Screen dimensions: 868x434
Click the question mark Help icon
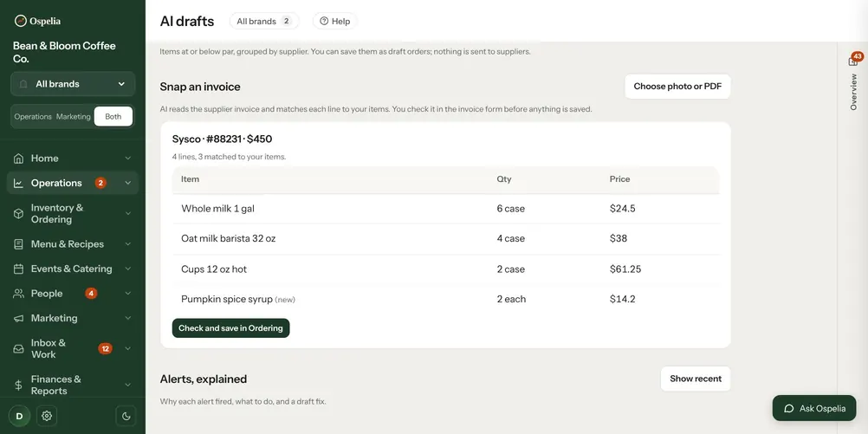click(324, 21)
